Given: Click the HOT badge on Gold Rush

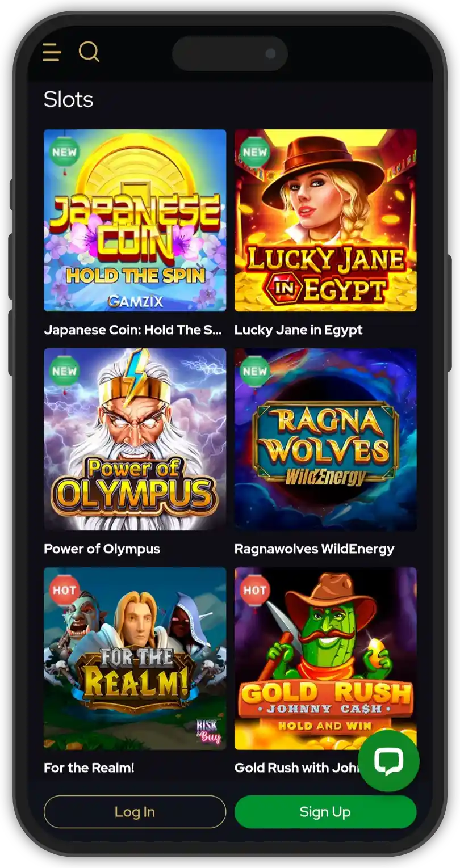Looking at the screenshot, I should coord(255,590).
